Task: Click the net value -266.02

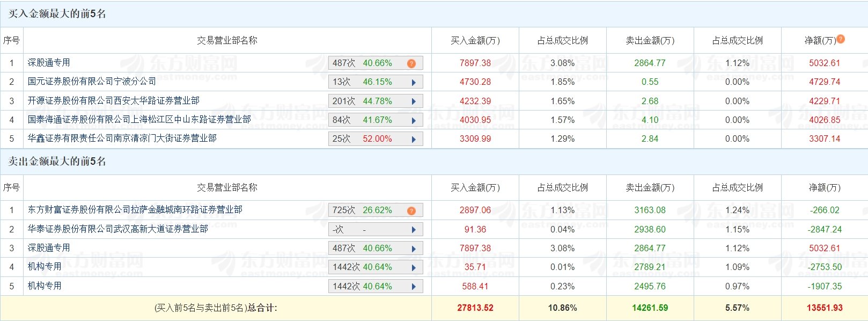Action: pyautogui.click(x=825, y=210)
